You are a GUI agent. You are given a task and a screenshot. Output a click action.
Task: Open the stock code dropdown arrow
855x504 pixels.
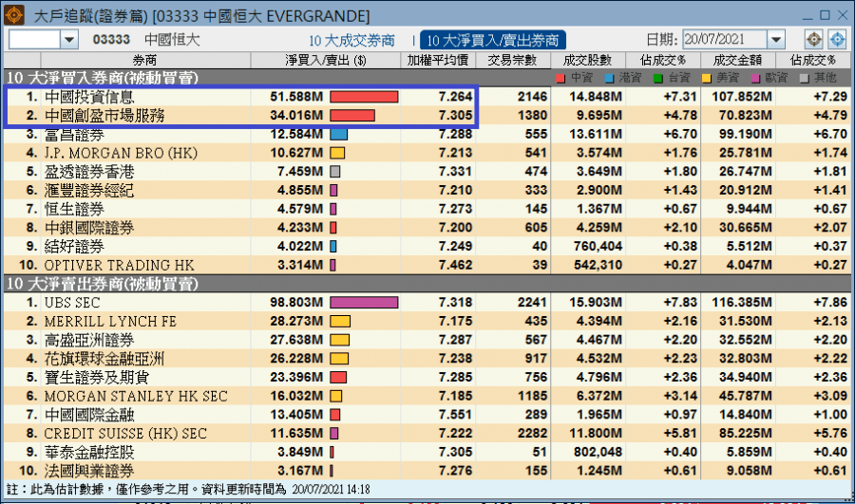[x=69, y=40]
